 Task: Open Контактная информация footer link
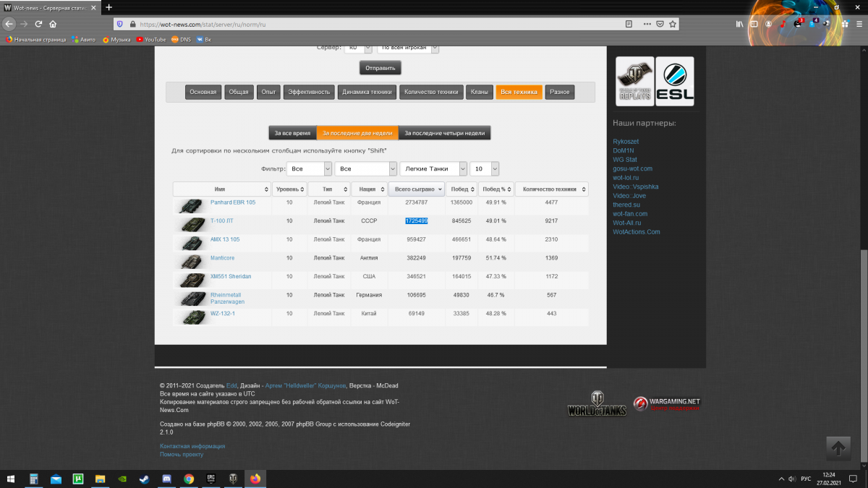tap(192, 447)
